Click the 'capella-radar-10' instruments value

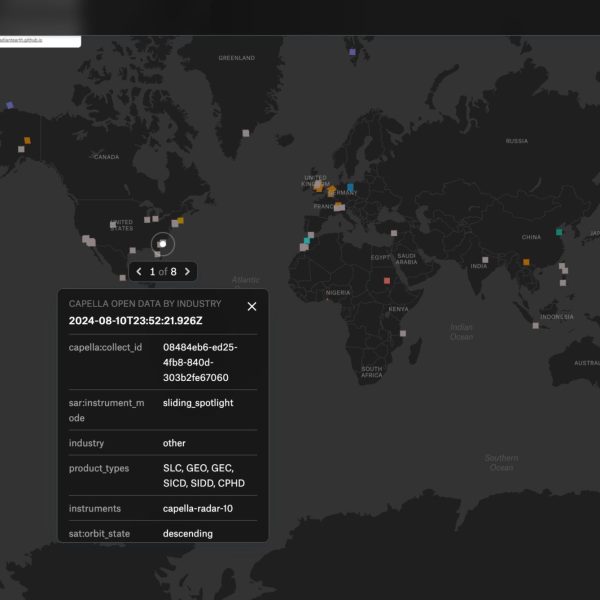click(198, 509)
